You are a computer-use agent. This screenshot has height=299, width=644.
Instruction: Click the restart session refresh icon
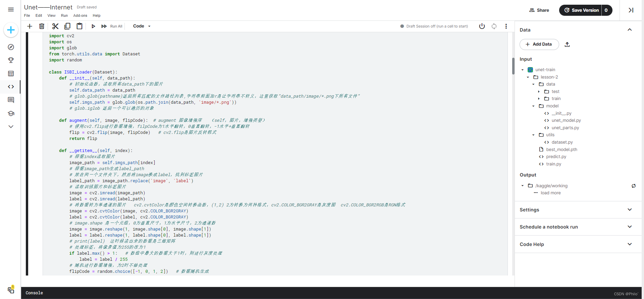[x=494, y=26]
